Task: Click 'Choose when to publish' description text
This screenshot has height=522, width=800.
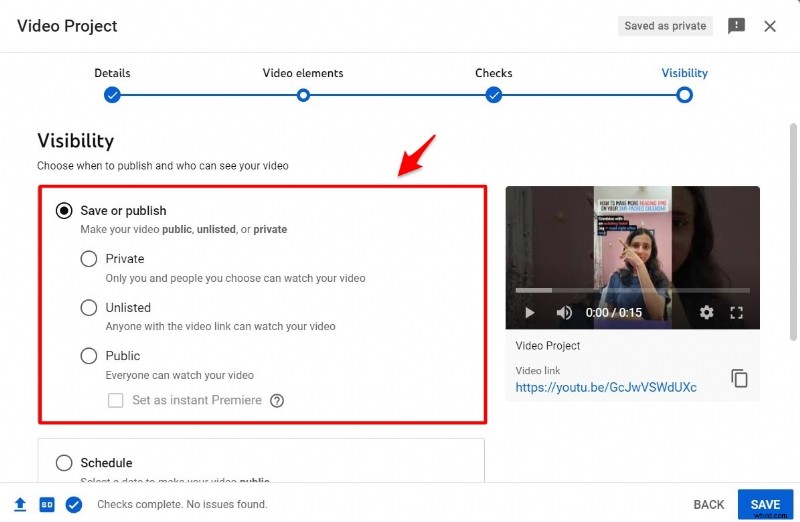Action: [163, 166]
